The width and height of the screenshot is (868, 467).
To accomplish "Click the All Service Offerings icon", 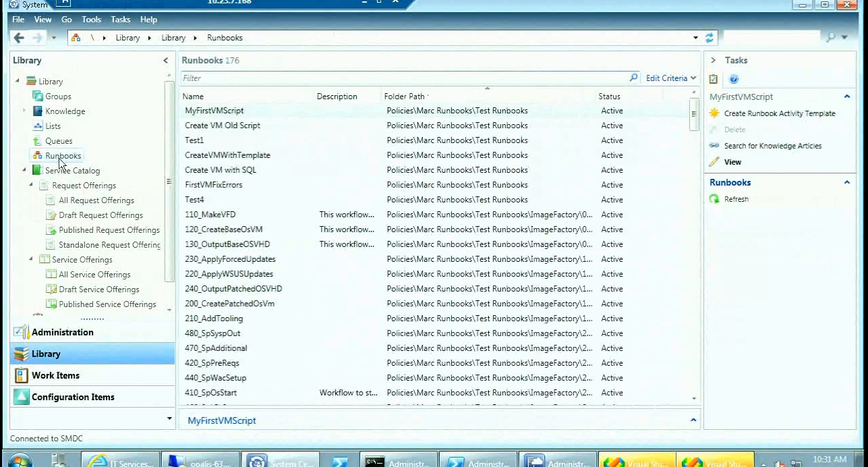I will coord(51,275).
